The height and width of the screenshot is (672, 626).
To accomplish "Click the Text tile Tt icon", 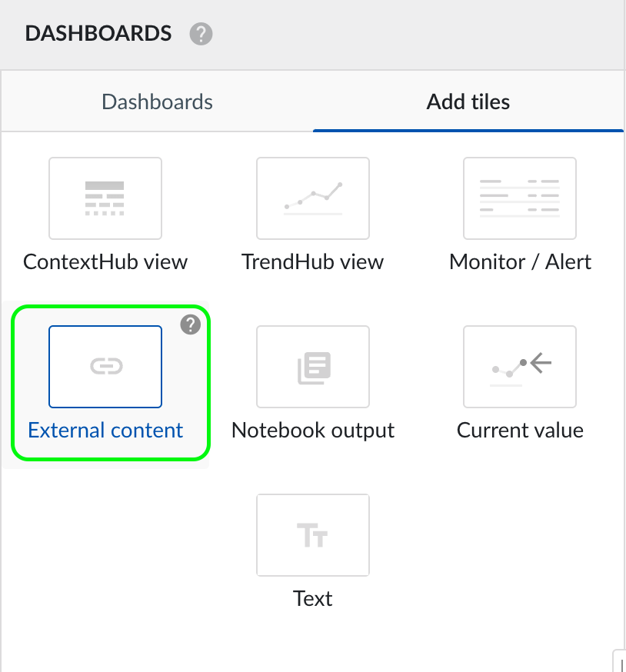I will tap(313, 535).
